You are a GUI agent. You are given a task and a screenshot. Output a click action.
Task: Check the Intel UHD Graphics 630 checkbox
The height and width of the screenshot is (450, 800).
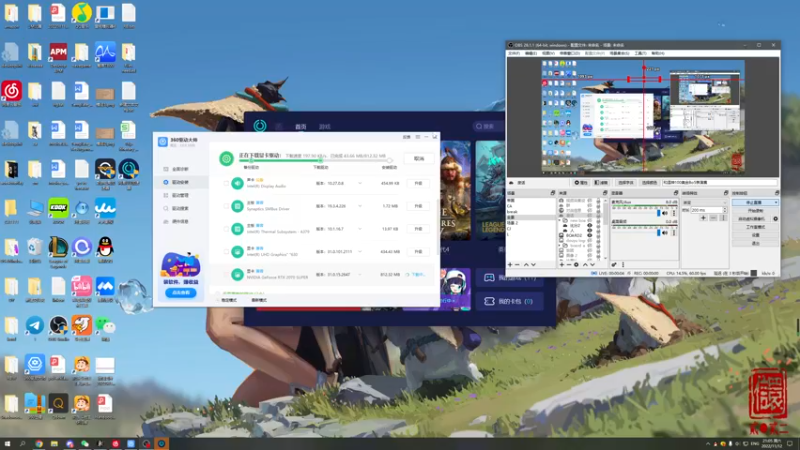click(x=226, y=252)
